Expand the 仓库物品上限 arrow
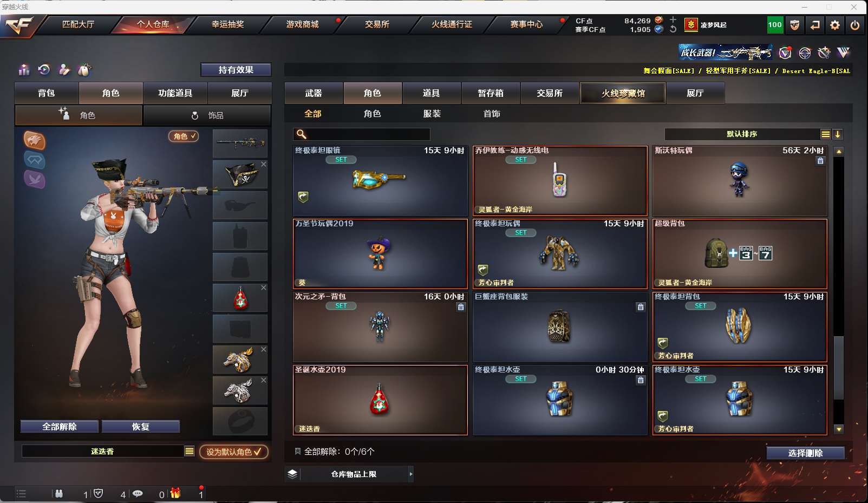The height and width of the screenshot is (503, 868). click(410, 474)
